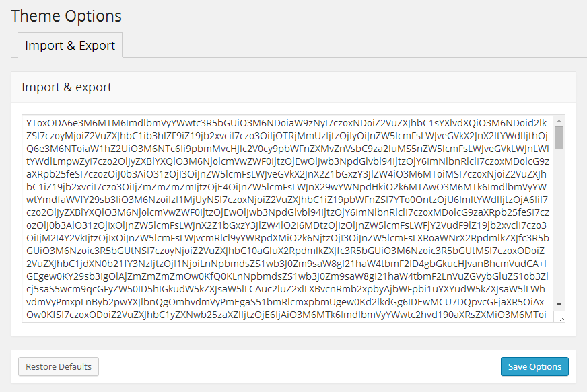Click the textarea resize grip corner
The height and width of the screenshot is (392, 587).
tap(560, 318)
